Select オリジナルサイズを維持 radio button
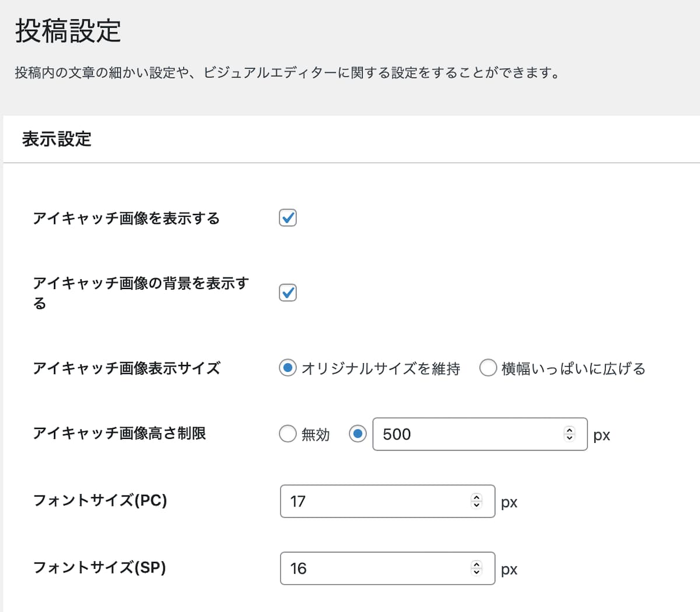This screenshot has height=612, width=700. (288, 368)
